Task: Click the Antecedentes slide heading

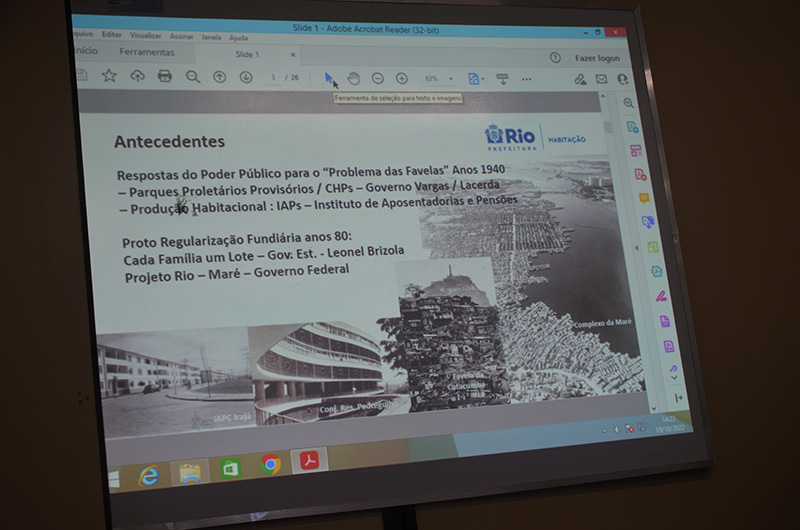Action: point(169,141)
